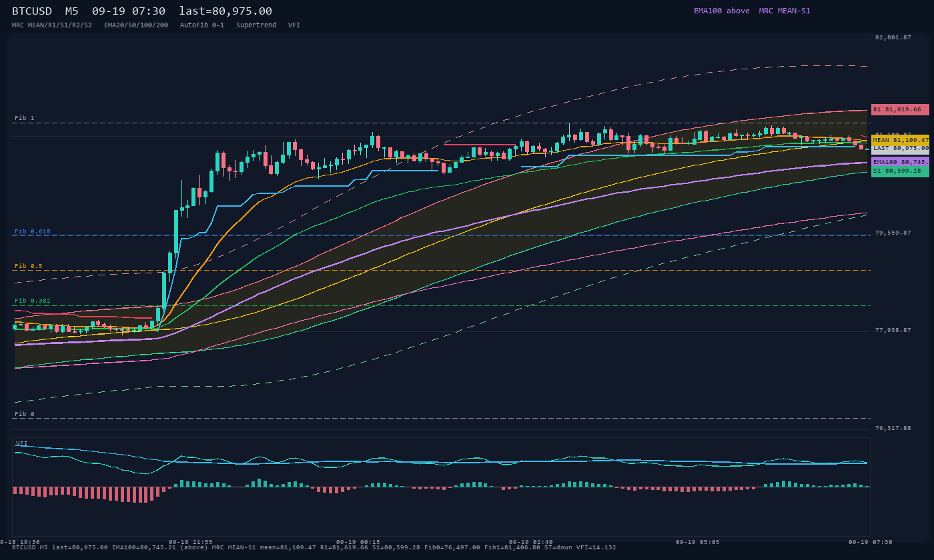Click the 82,801.87 price axis label
Screen dimensions: 934x560
[x=893, y=37]
